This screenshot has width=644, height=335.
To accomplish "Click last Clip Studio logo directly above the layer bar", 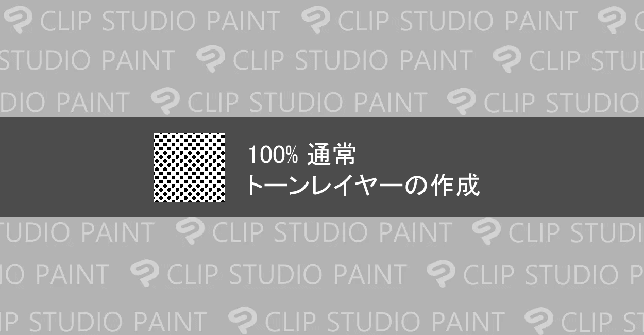I will coord(463,101).
